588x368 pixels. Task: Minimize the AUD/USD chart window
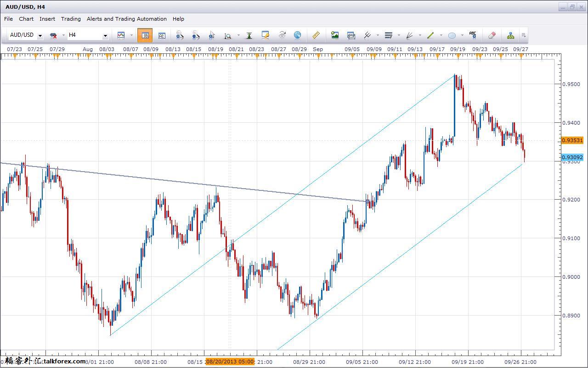click(x=563, y=7)
